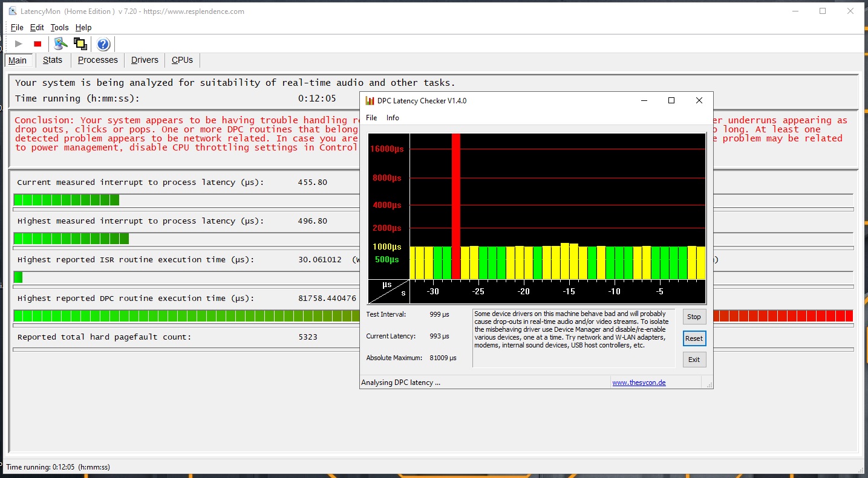Click the -30 axis label on graph
Screen dimensions: 868x478
tap(432, 291)
